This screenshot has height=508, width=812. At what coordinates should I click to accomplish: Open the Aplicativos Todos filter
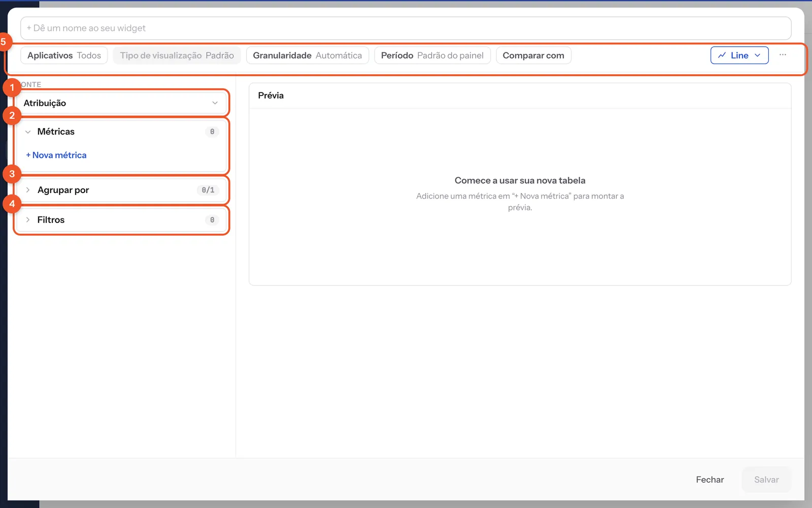click(x=64, y=55)
